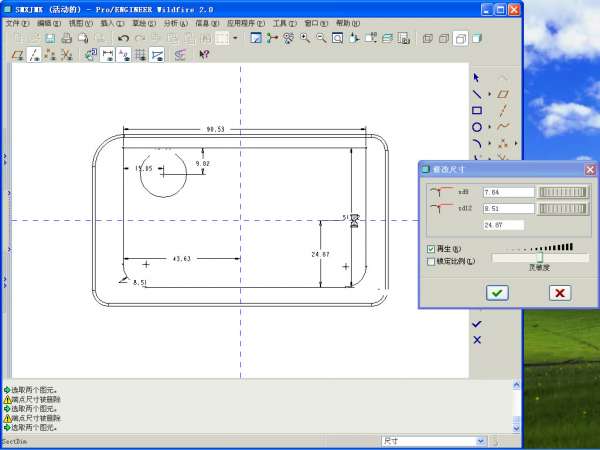Screen dimensions: 600x450
Task: Select the Circle tool in sketcher palette
Action: [477, 127]
